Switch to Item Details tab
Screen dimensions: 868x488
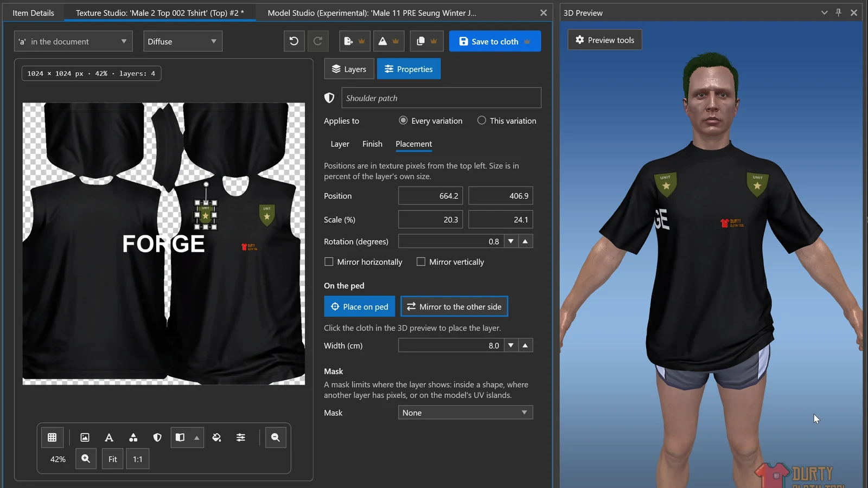pos(33,12)
